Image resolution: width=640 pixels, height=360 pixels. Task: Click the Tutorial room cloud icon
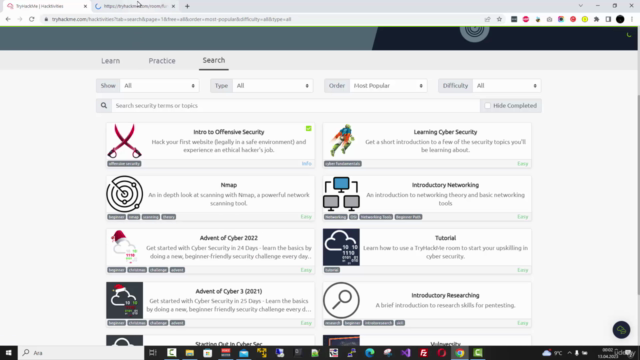coord(341,247)
